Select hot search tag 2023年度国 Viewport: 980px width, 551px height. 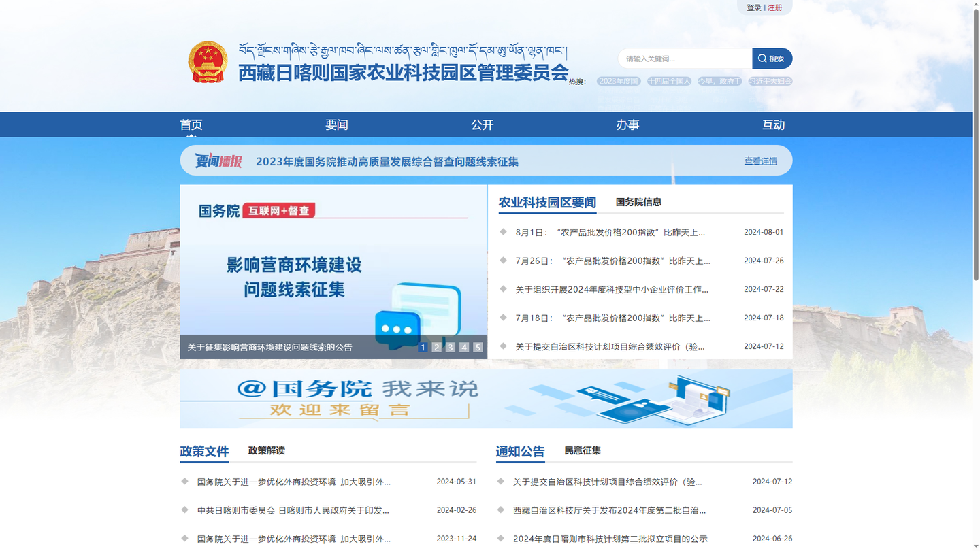pos(619,81)
